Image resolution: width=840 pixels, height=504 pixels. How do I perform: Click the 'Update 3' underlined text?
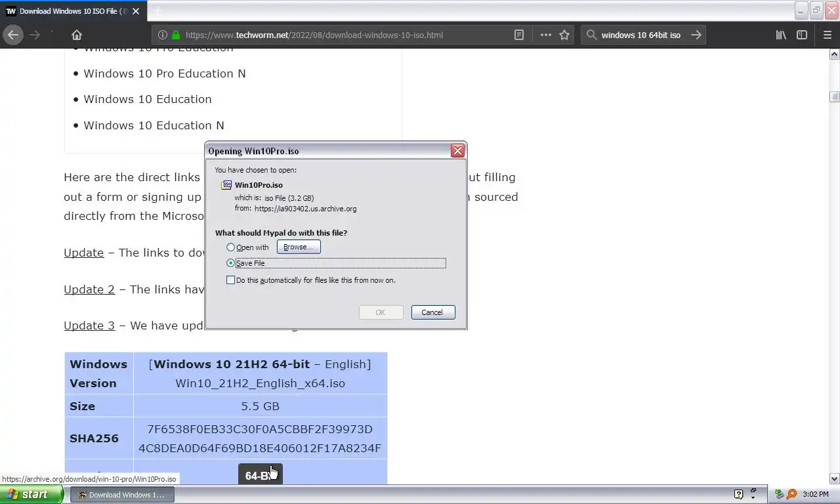(x=89, y=325)
